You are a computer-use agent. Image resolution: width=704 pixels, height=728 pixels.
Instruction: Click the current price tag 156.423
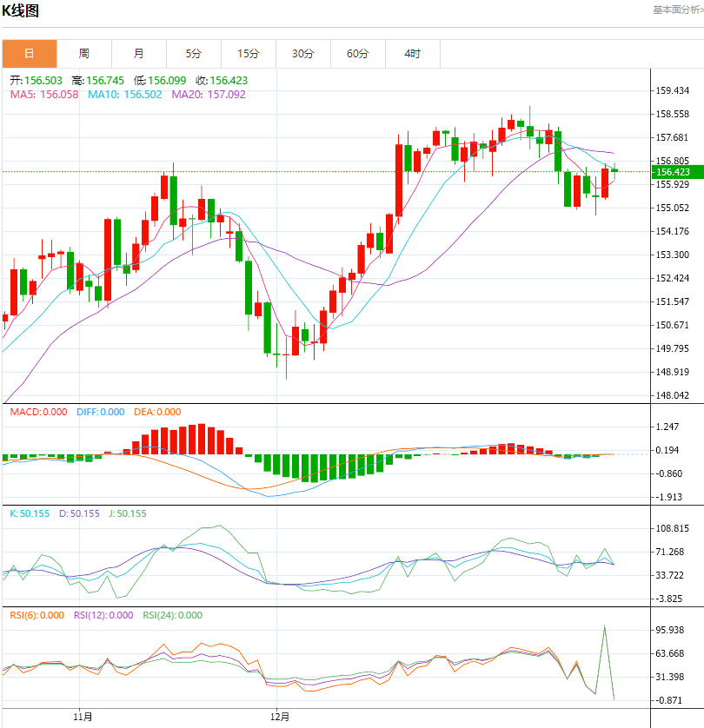(671, 172)
